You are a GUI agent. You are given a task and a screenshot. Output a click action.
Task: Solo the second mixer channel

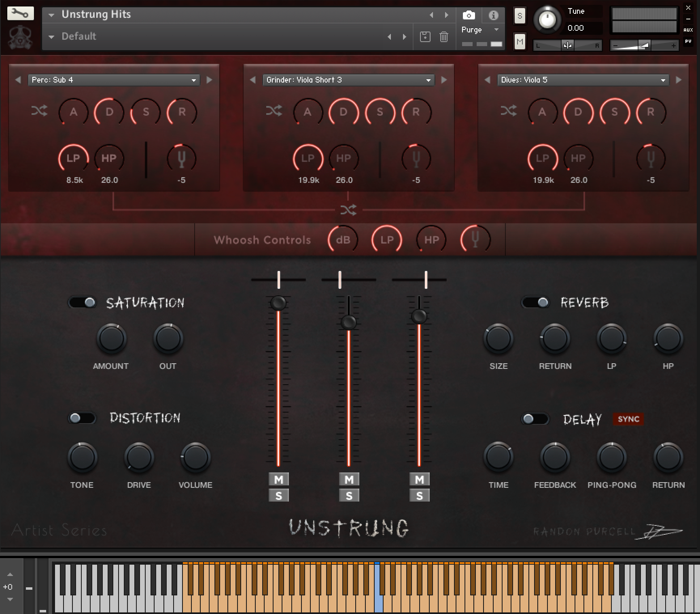click(x=349, y=495)
